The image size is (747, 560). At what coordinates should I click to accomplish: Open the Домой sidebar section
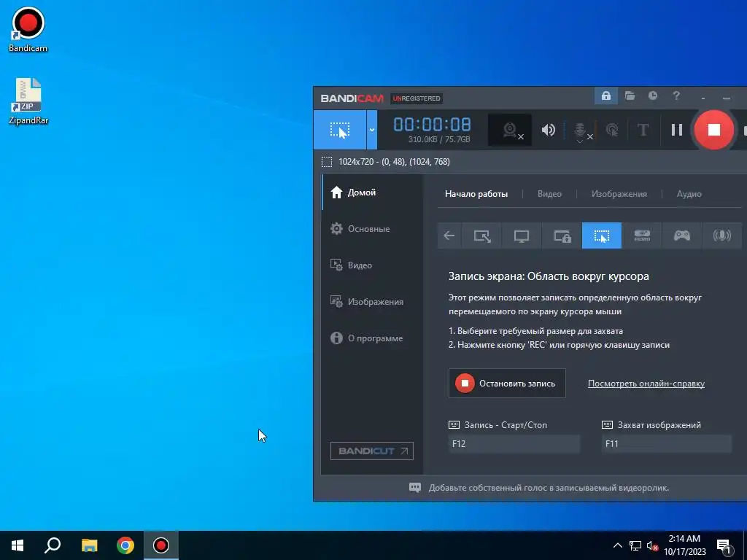click(372, 192)
